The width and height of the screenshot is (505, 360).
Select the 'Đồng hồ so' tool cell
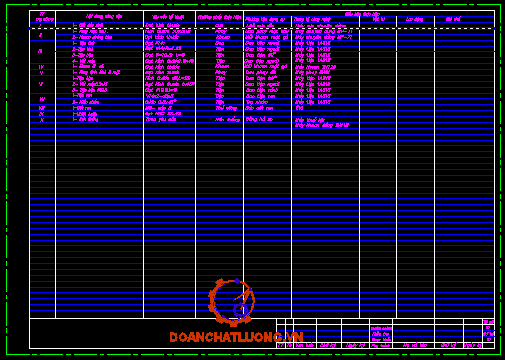259,119
